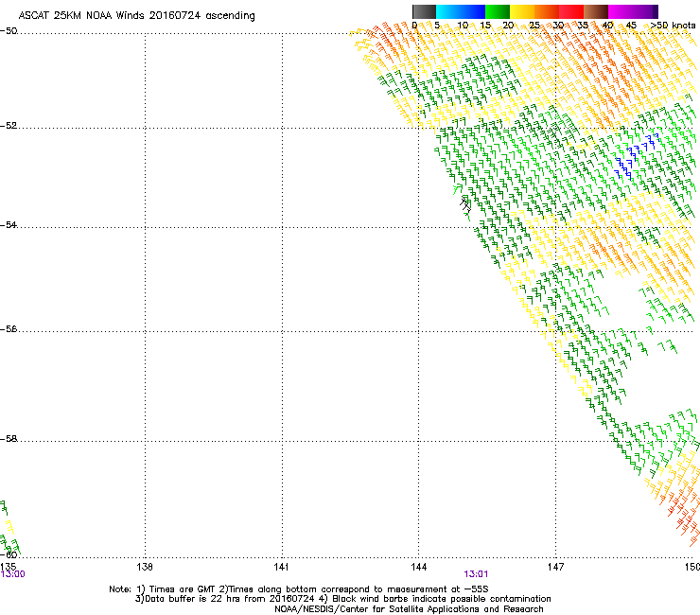Image resolution: width=700 pixels, height=615 pixels.
Task: Click the -54 latitude axis label
Action: (x=9, y=225)
